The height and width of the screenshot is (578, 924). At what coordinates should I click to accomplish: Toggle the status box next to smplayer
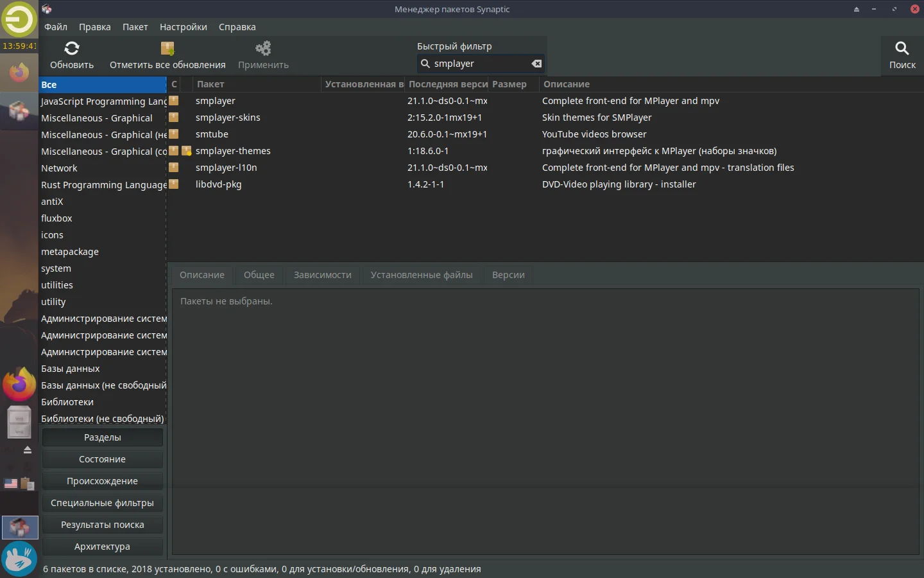click(174, 101)
